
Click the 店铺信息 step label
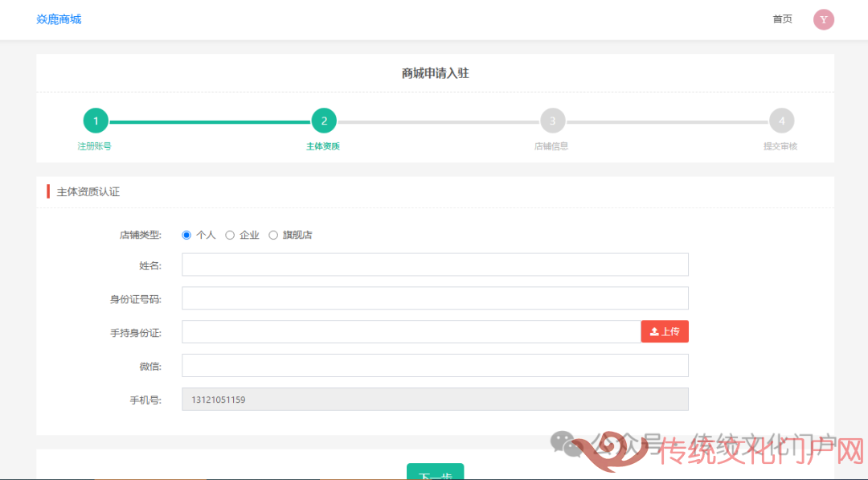[551, 146]
